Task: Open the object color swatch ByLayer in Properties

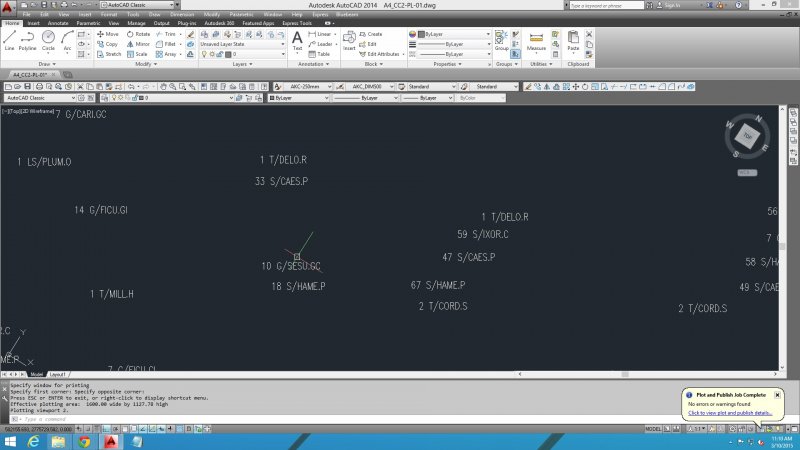Action: pos(421,34)
